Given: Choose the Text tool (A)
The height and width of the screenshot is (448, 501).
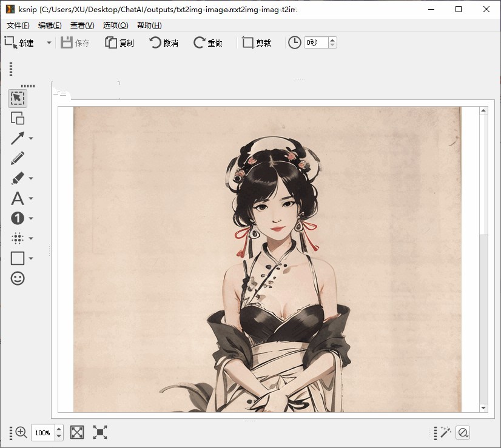Looking at the screenshot, I should tap(17, 198).
